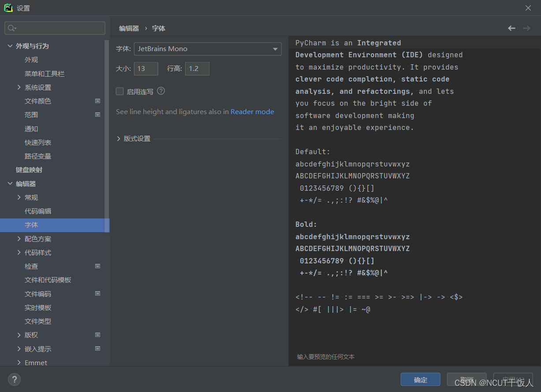The image size is (541, 392).
Task: Click the settings search field
Action: click(55, 28)
